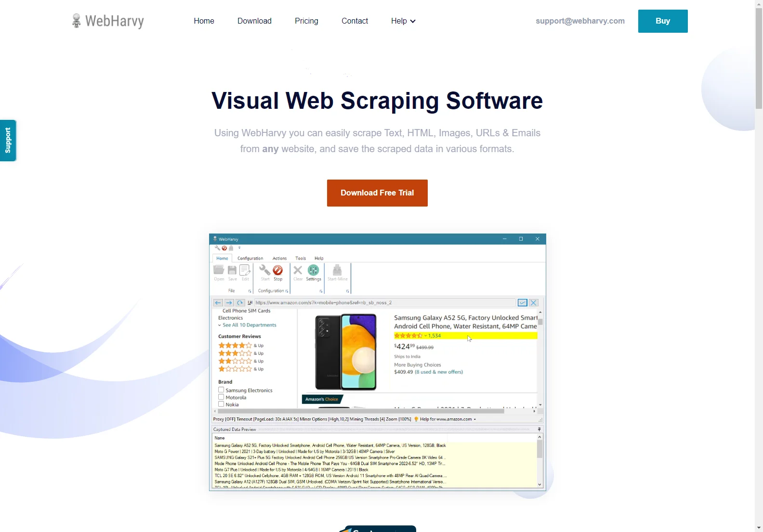
Task: Select the 4 stars & Up rating filter
Action: click(x=241, y=346)
